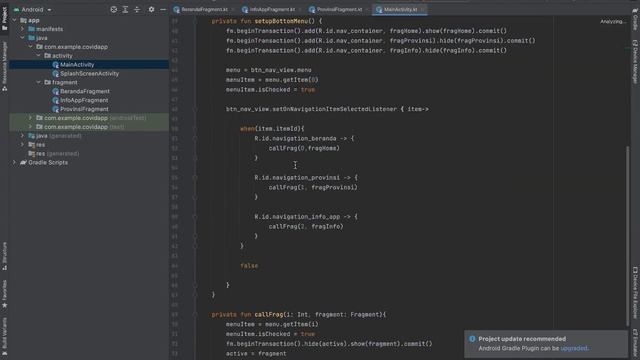Hide the Project panel with minus icon
The height and width of the screenshot is (360, 640).
click(163, 9)
